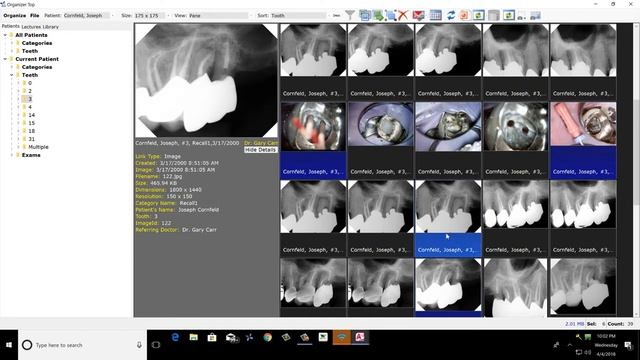Click the orange PowerPoint export icon
Viewport: 640px width, 360px height.
[x=464, y=16]
